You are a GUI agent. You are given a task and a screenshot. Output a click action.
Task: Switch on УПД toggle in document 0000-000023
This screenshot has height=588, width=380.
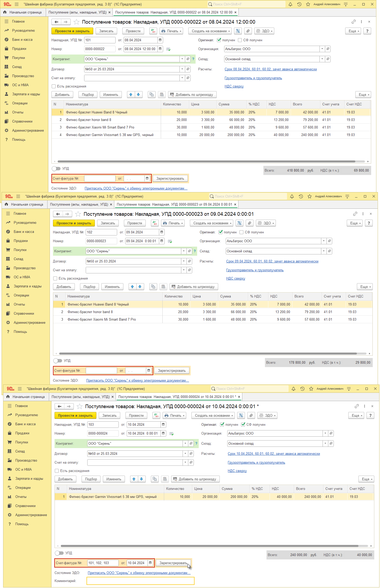(x=58, y=361)
